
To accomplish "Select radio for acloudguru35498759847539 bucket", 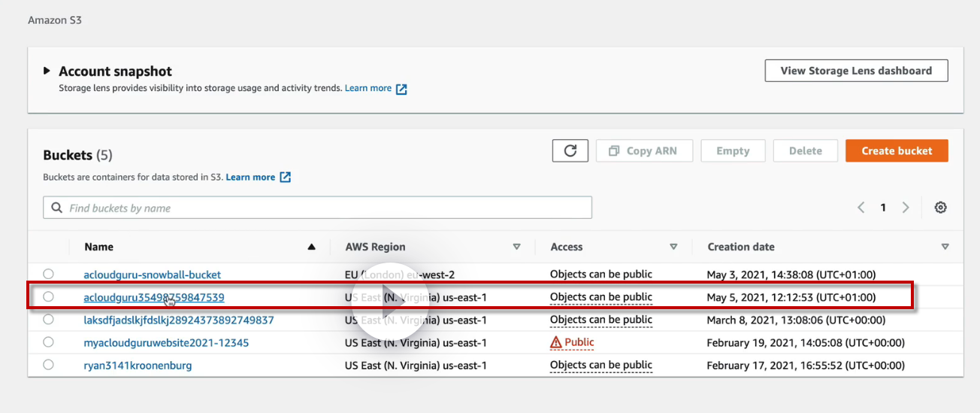I will pyautogui.click(x=49, y=297).
